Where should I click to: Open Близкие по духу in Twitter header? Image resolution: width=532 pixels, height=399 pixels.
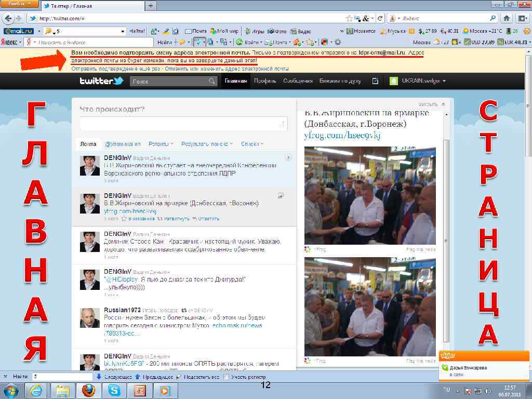point(340,81)
